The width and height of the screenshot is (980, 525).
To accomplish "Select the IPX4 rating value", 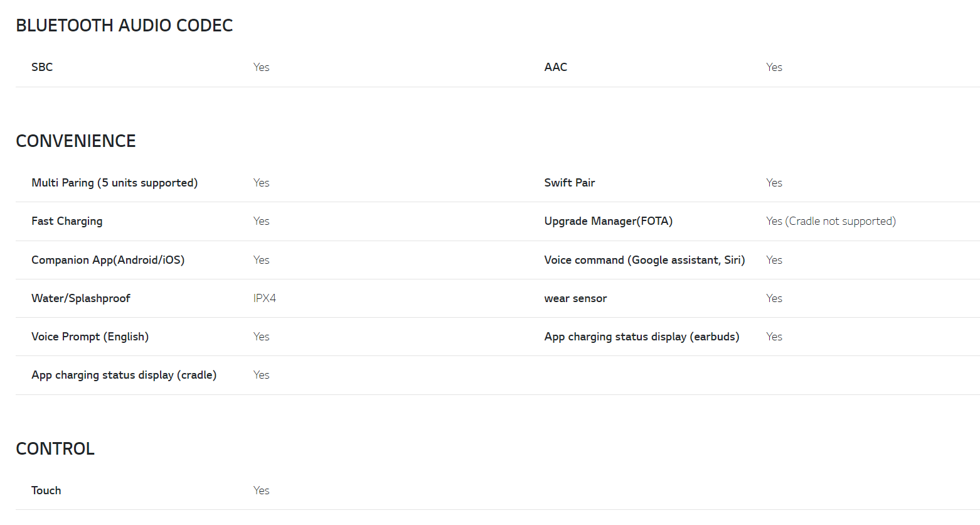I will (264, 298).
